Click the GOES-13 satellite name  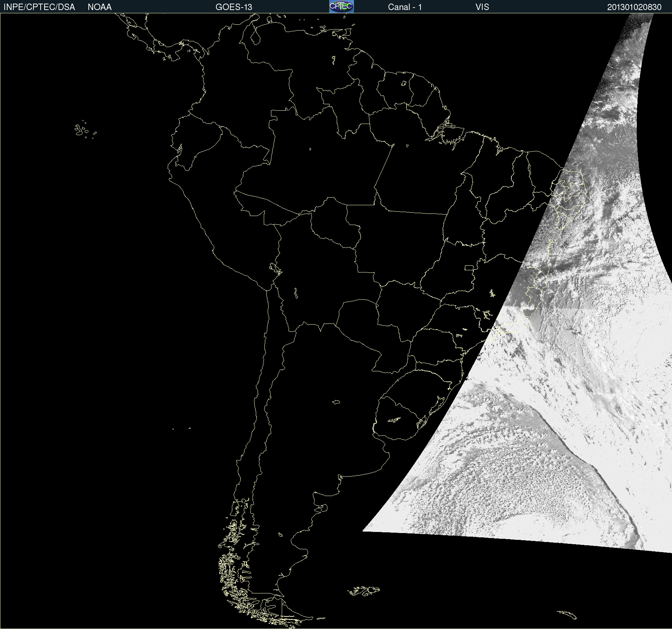pyautogui.click(x=234, y=7)
